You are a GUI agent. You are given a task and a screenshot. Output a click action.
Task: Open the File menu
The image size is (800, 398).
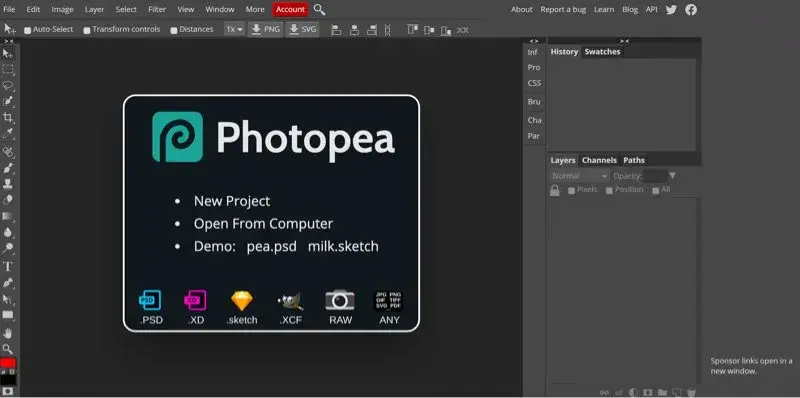click(9, 9)
